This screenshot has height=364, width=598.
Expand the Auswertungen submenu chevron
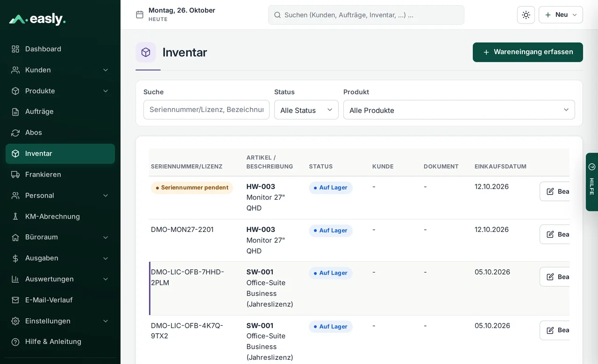pyautogui.click(x=106, y=279)
